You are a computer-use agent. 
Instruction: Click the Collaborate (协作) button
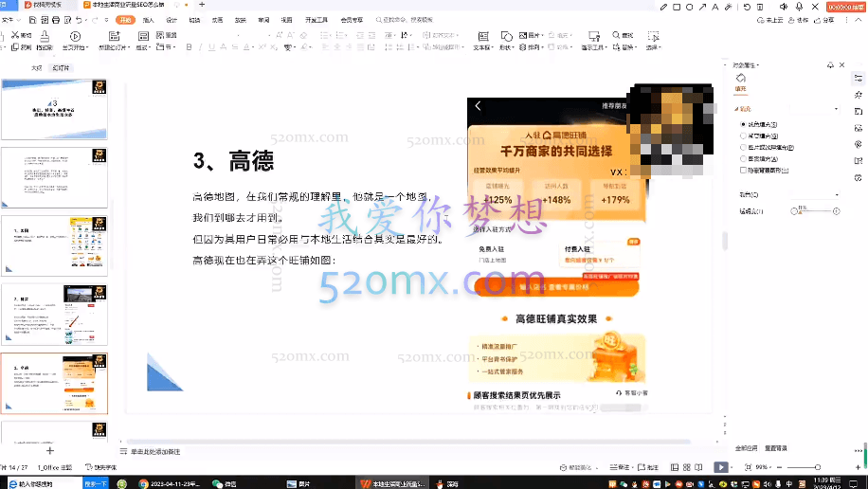point(798,20)
